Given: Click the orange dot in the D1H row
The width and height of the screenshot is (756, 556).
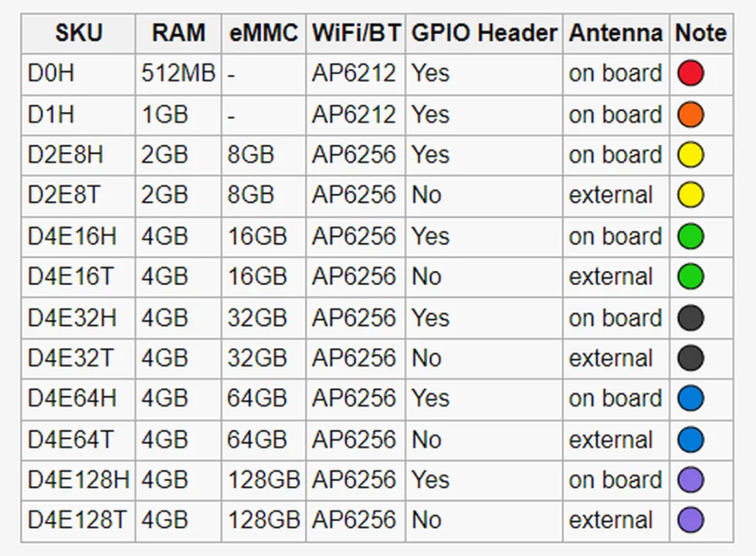Looking at the screenshot, I should [x=690, y=115].
